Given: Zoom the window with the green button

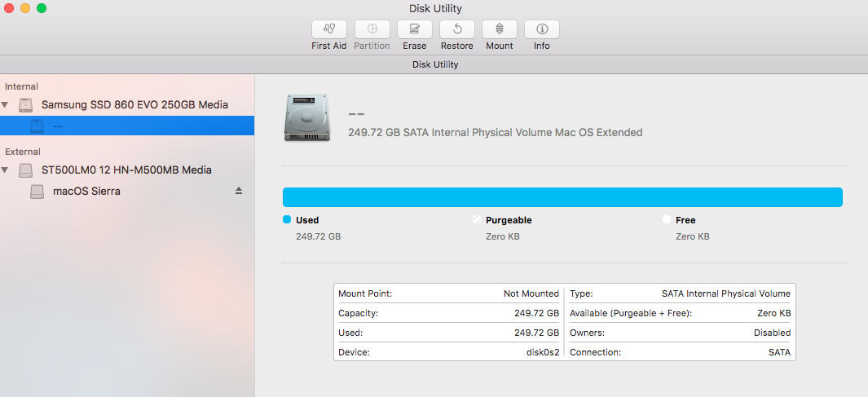Looking at the screenshot, I should [x=42, y=8].
